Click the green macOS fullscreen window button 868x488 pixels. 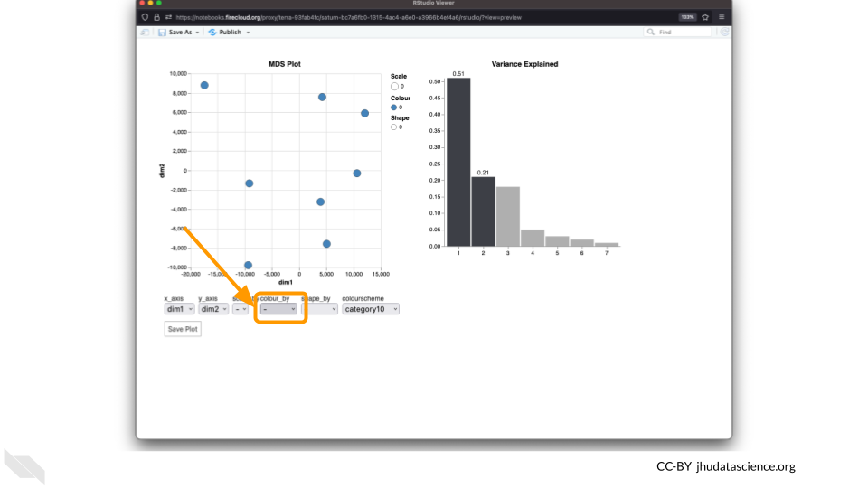pos(159,3)
